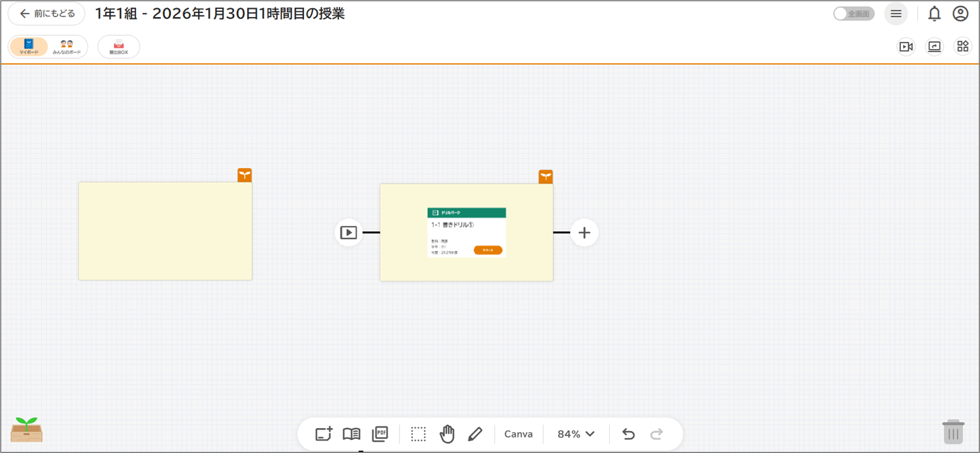The width and height of the screenshot is (980, 453).
Task: Click the PDF import icon
Action: [x=380, y=434]
